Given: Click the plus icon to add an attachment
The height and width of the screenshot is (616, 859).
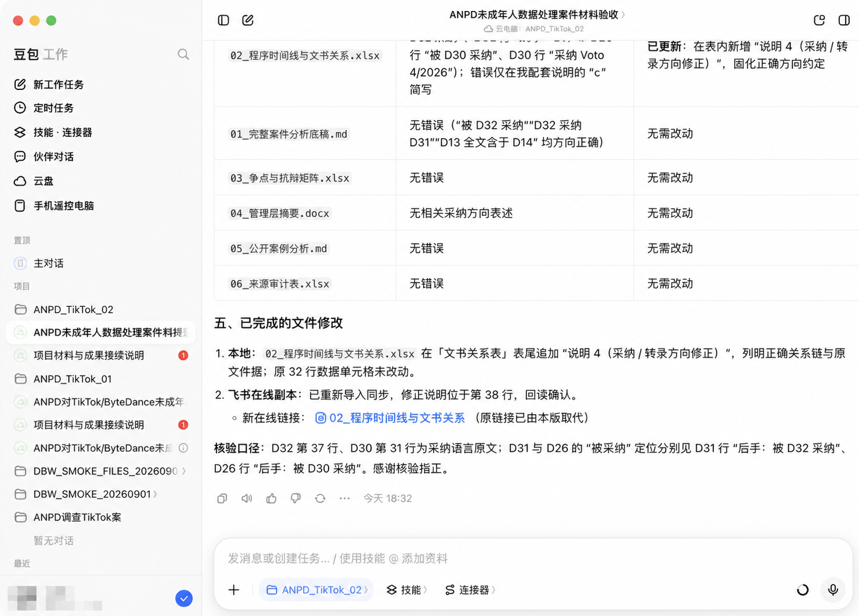Looking at the screenshot, I should point(234,590).
